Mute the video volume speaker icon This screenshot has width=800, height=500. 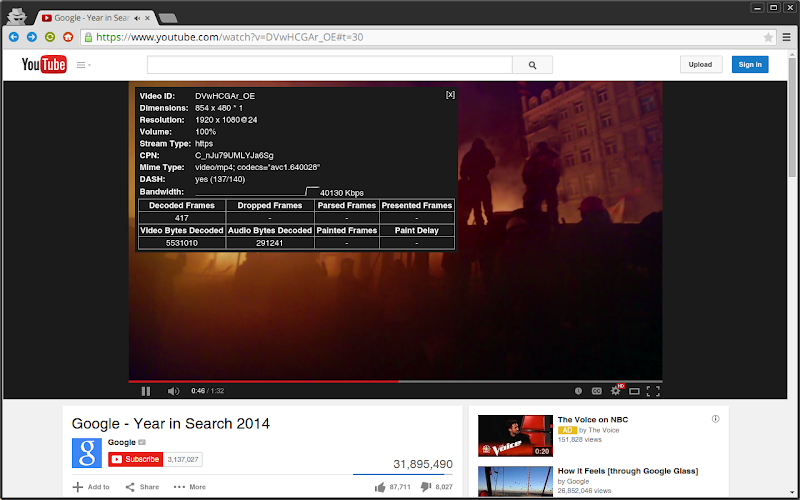tap(173, 391)
